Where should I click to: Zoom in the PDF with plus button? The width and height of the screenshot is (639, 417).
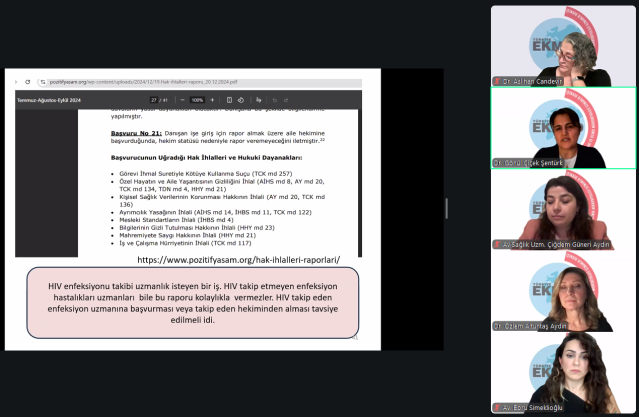213,100
